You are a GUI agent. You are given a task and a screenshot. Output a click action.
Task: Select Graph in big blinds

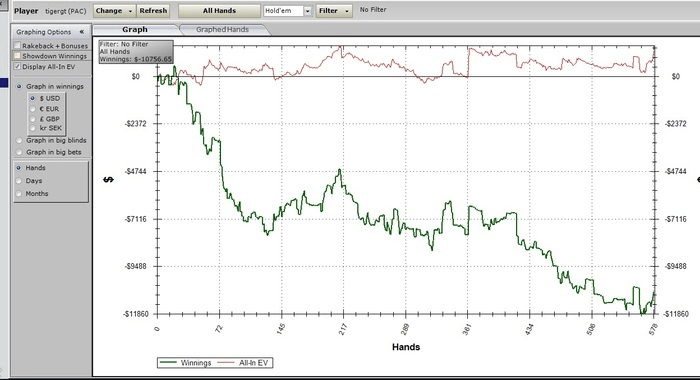click(x=19, y=140)
